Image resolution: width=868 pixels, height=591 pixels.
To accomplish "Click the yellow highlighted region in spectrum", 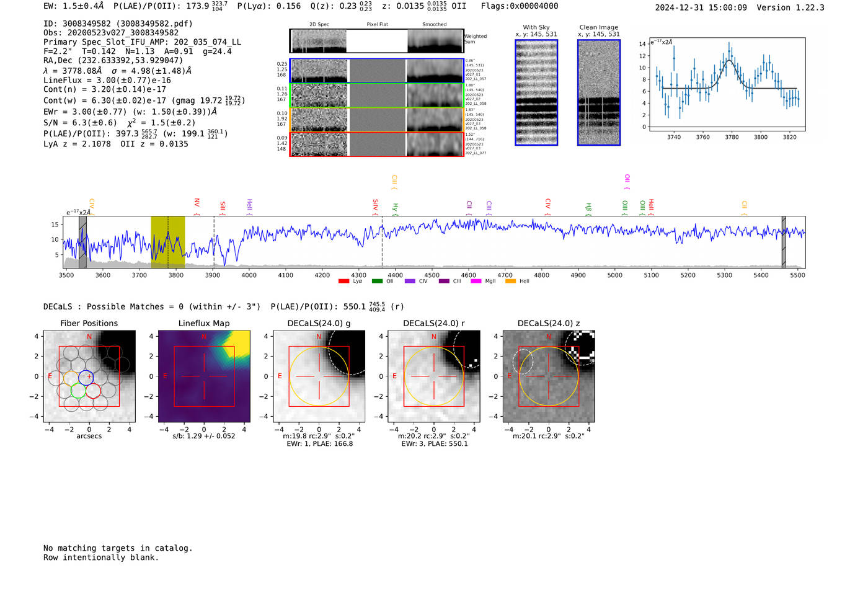I will click(168, 242).
